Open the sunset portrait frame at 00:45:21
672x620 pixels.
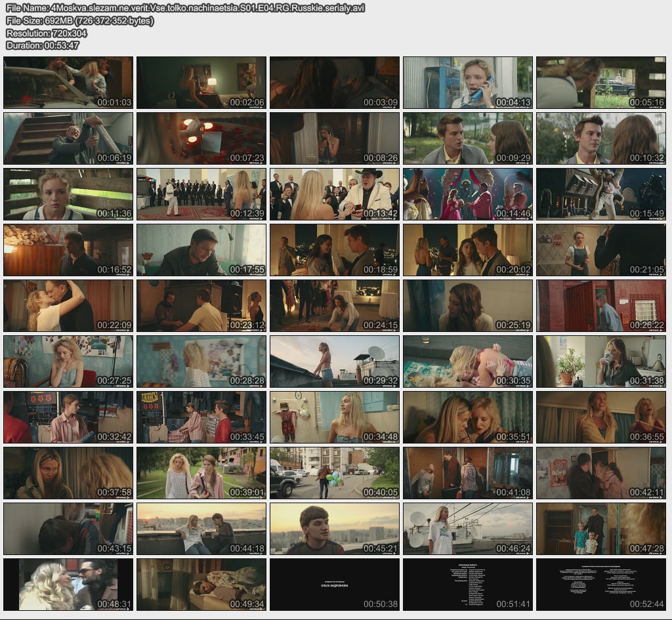click(335, 529)
